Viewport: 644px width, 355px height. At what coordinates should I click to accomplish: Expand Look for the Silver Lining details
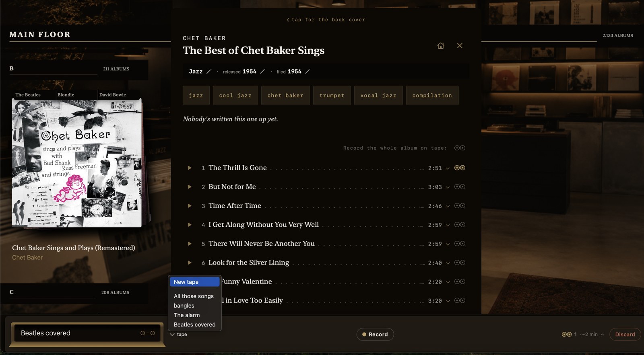pos(448,263)
